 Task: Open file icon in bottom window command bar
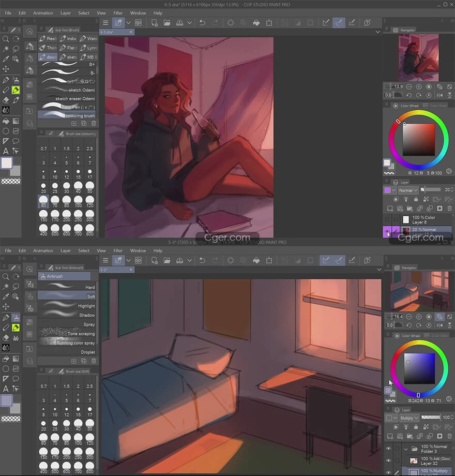(x=167, y=260)
